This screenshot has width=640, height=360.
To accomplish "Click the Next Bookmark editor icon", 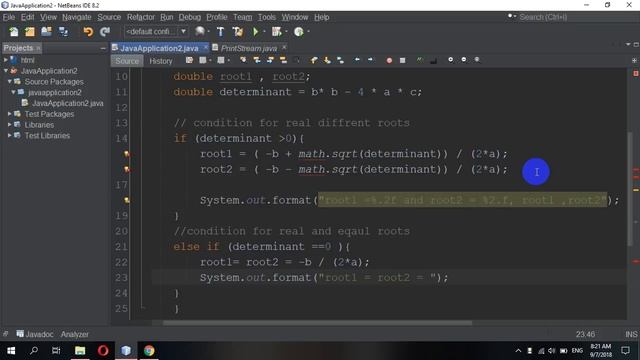I will pyautogui.click(x=327, y=60).
